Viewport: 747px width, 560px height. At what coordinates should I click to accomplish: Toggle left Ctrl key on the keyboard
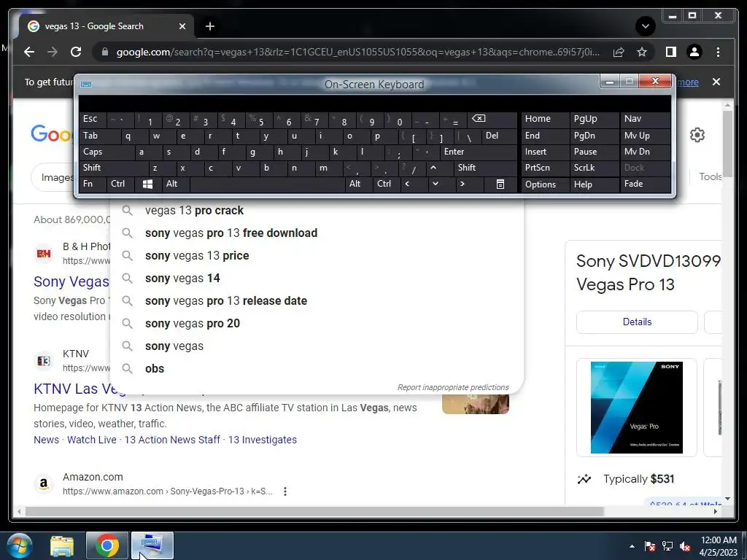tap(121, 184)
